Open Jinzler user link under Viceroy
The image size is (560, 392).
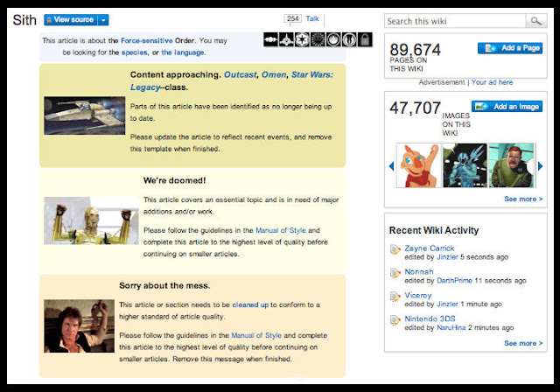pyautogui.click(x=447, y=304)
